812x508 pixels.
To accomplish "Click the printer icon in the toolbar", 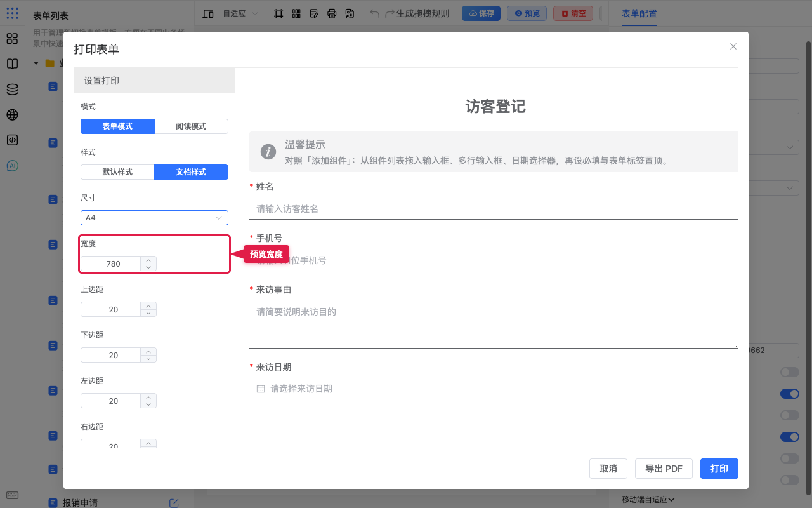I will click(x=332, y=13).
